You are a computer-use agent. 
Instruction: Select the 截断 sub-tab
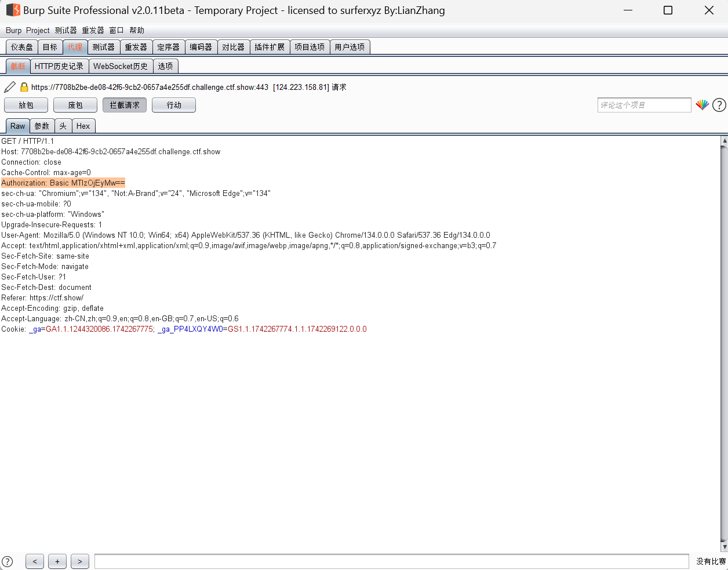pos(18,66)
